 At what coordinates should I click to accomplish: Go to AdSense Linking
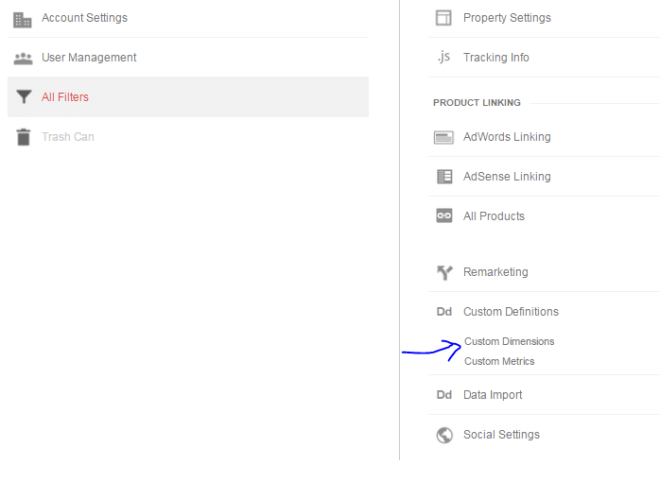tap(507, 176)
